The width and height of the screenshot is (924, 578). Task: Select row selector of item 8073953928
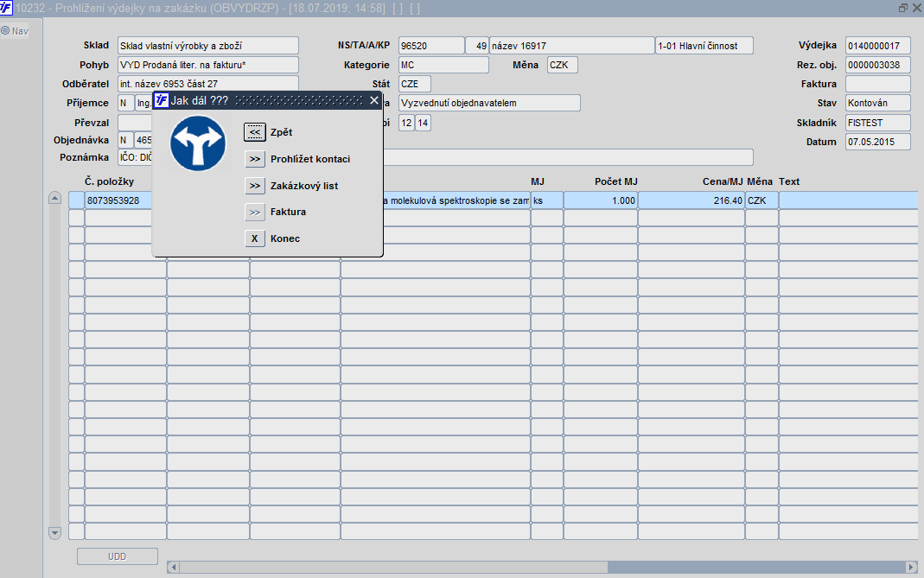76,200
